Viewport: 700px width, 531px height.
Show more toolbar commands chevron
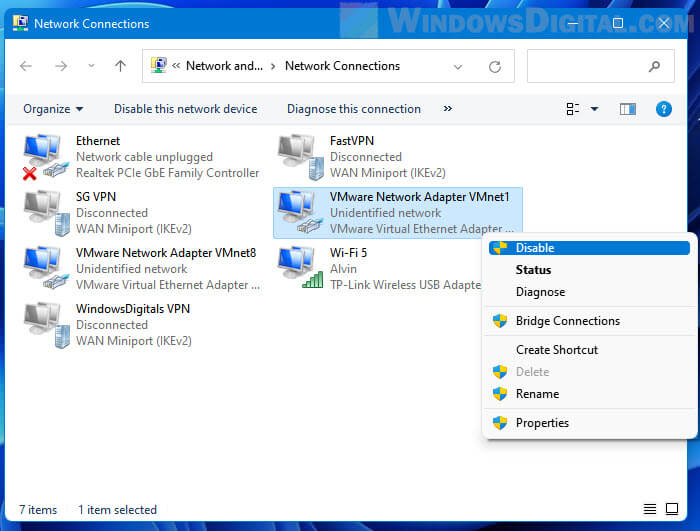pos(448,109)
